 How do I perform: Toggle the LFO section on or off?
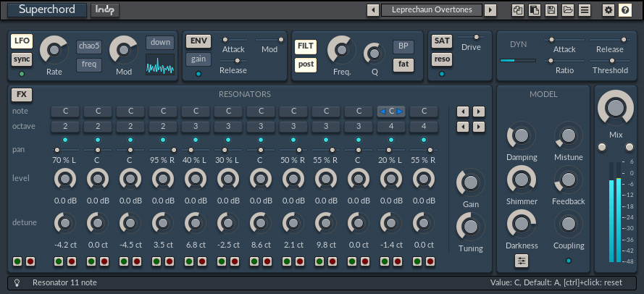[22, 41]
